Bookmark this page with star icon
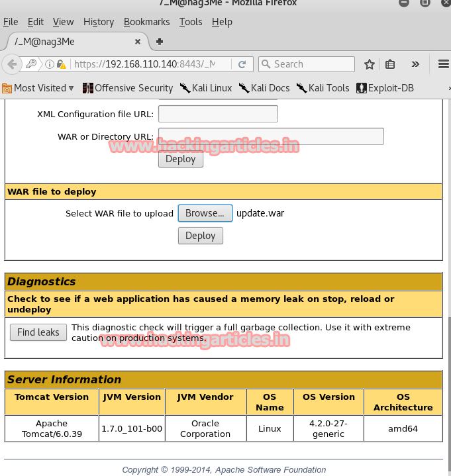Viewport: 451px width, 476px height. coord(370,64)
